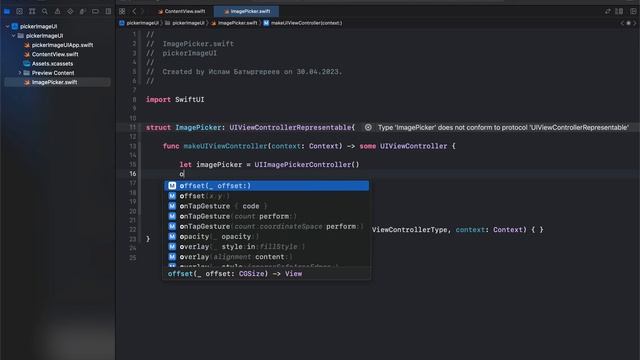Click 'UIImagePickerController()' in line 15
This screenshot has height=360, width=640.
(307, 164)
